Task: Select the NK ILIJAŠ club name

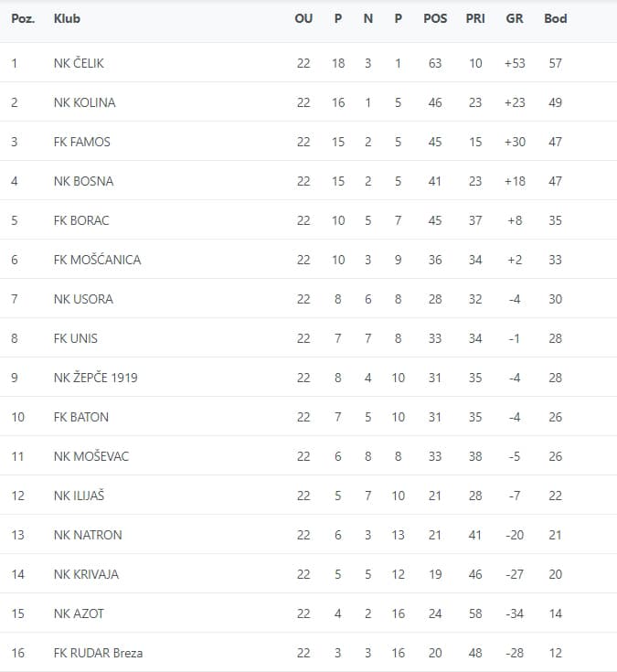Action: tap(80, 496)
